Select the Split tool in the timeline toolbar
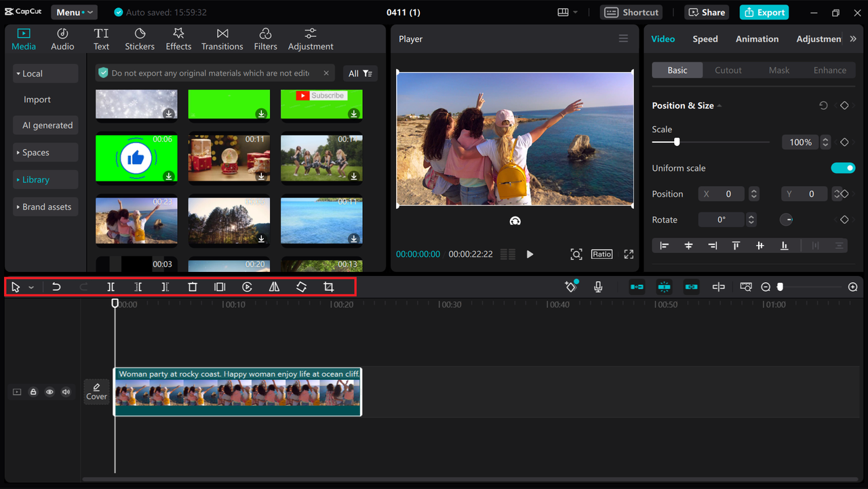 pyautogui.click(x=111, y=287)
